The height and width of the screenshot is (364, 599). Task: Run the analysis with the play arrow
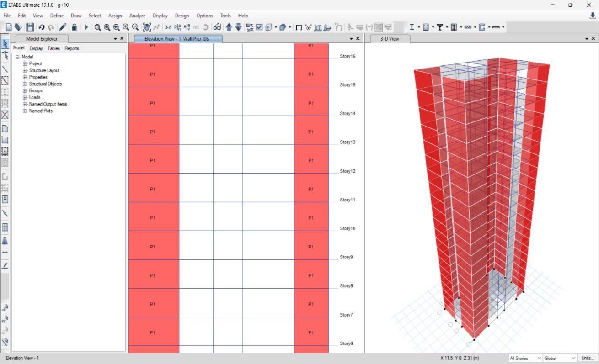pos(86,27)
